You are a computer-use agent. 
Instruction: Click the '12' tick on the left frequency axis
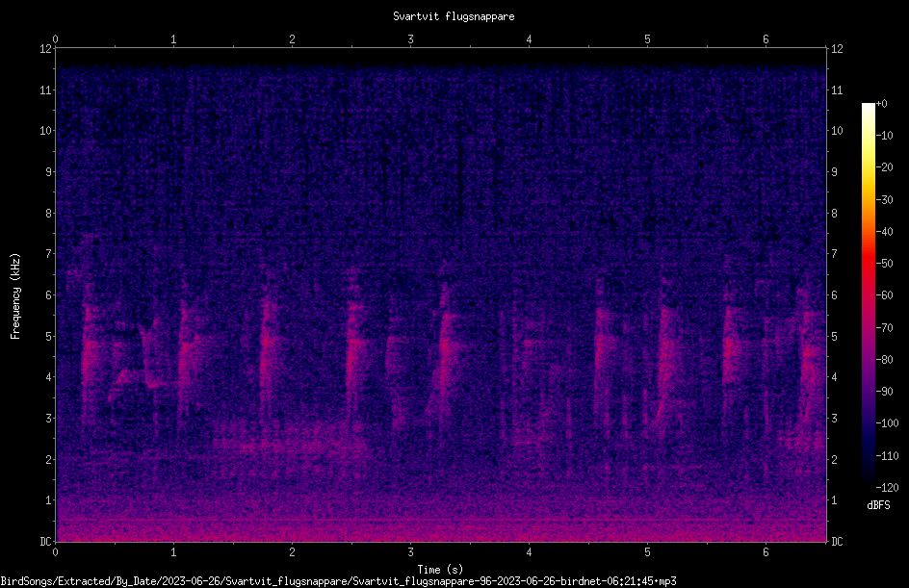pyautogui.click(x=45, y=49)
